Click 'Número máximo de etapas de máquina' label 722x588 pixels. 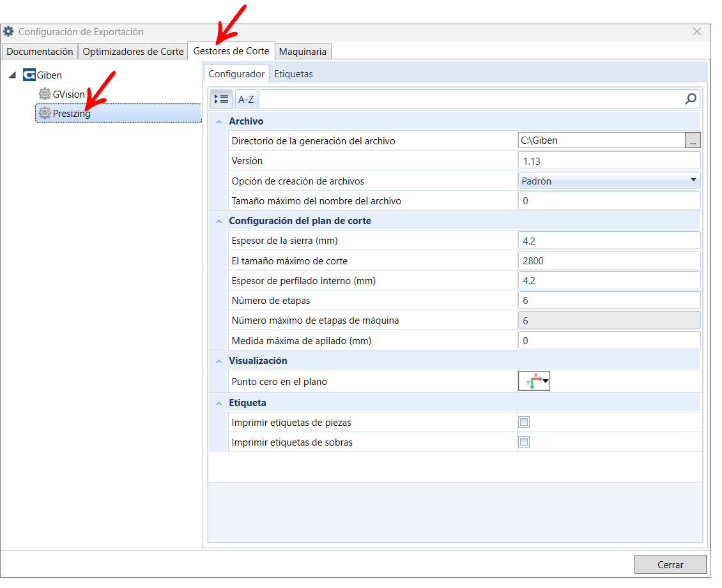click(x=315, y=320)
